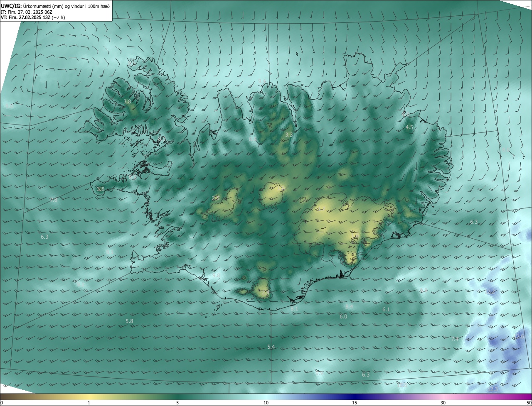
Task: Click the 5.4 value on the southern meridian line
Action: click(271, 347)
